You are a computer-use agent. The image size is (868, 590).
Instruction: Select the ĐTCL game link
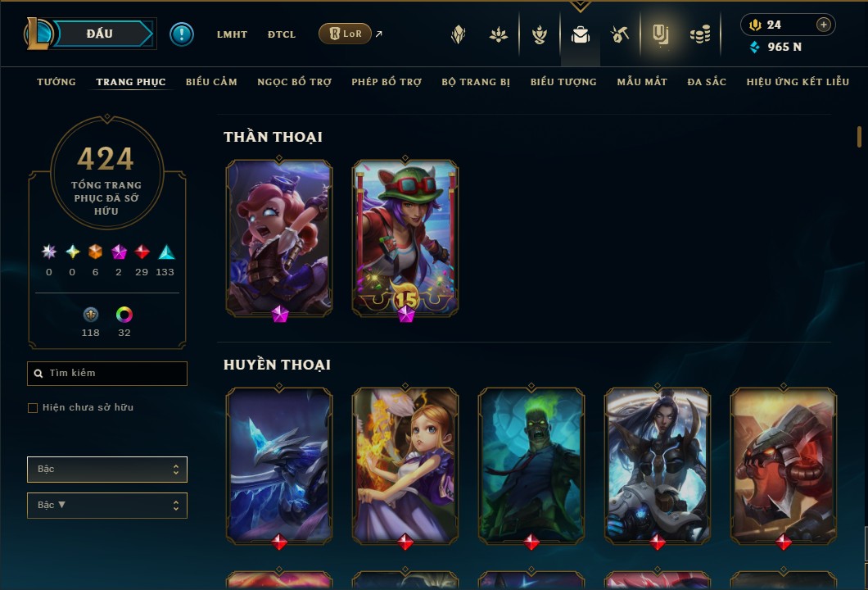(282, 34)
